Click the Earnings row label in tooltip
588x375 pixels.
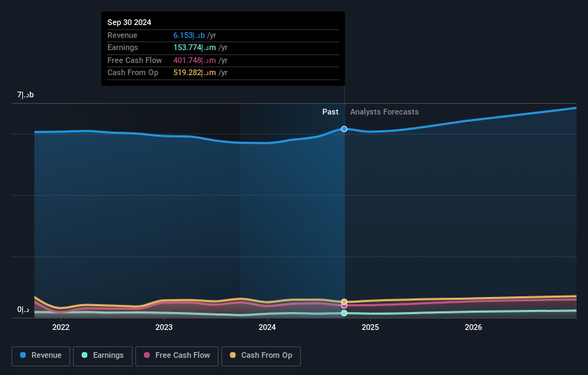122,47
